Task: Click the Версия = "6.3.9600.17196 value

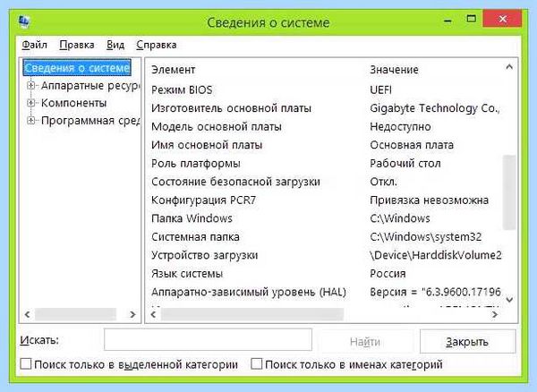Action: [x=435, y=292]
